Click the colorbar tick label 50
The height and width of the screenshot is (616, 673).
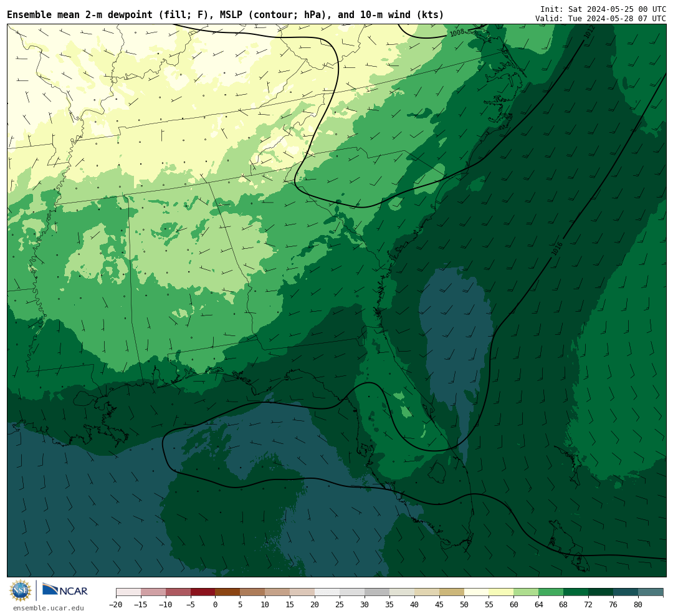pos(464,604)
